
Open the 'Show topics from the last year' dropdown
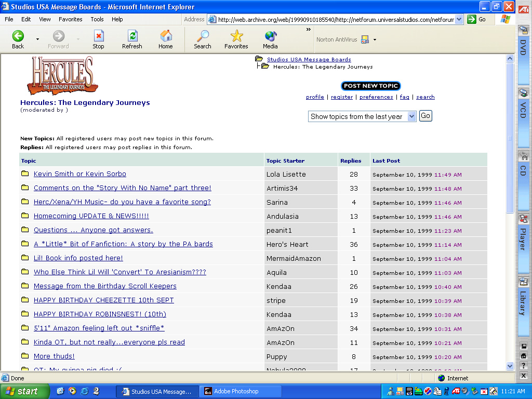click(x=362, y=116)
